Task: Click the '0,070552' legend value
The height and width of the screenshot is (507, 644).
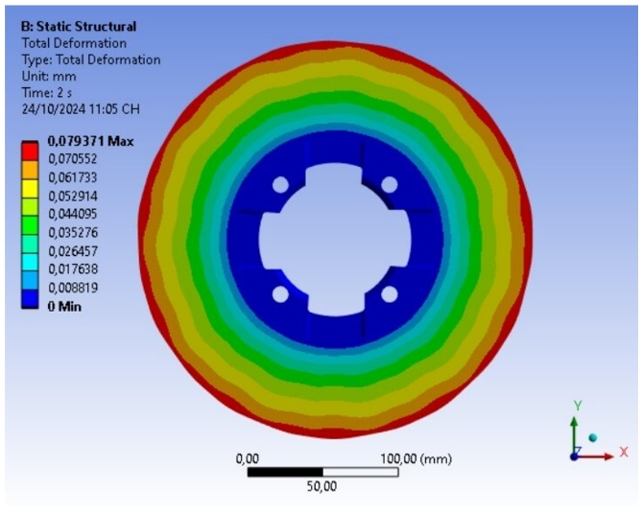Action: (x=73, y=159)
